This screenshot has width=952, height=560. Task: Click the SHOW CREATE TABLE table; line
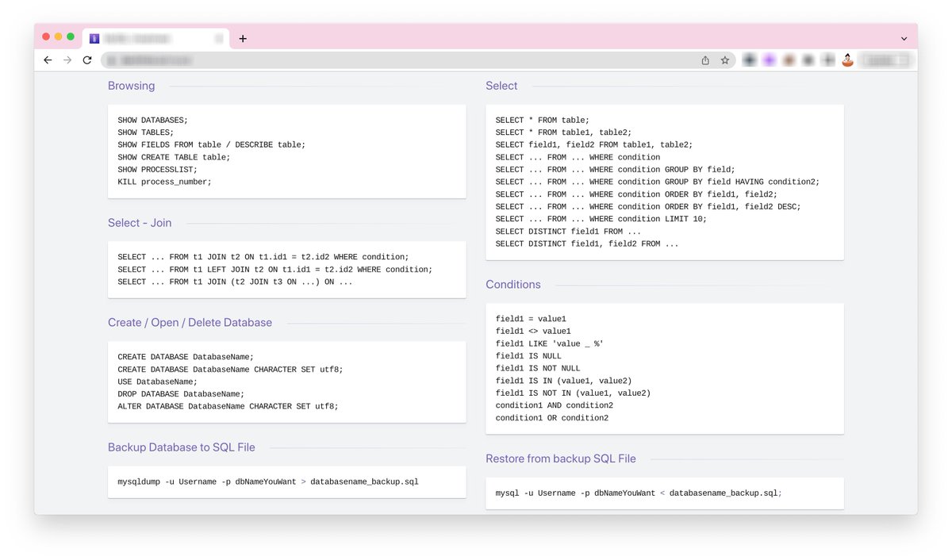(x=174, y=157)
